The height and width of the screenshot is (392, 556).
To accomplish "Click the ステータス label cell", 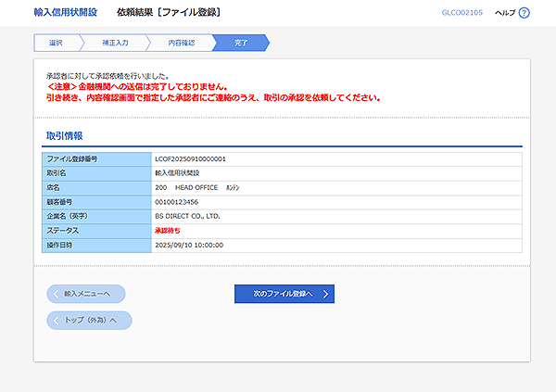I will click(96, 231).
